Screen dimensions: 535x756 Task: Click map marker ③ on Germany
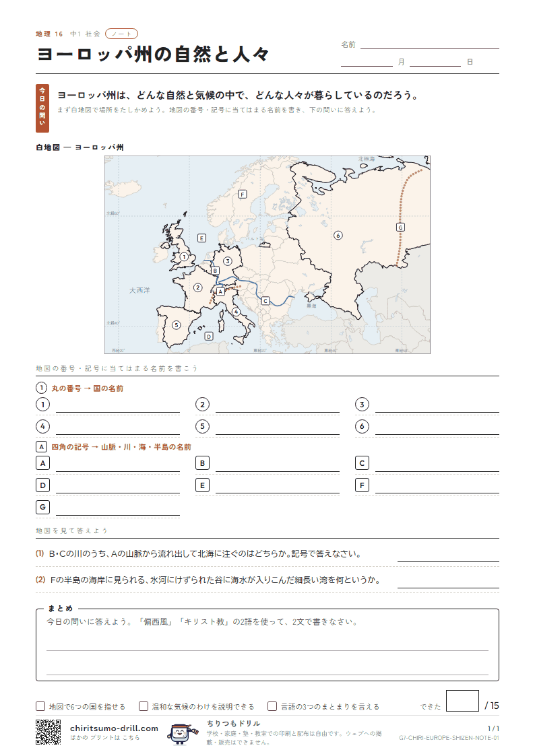[x=227, y=261]
